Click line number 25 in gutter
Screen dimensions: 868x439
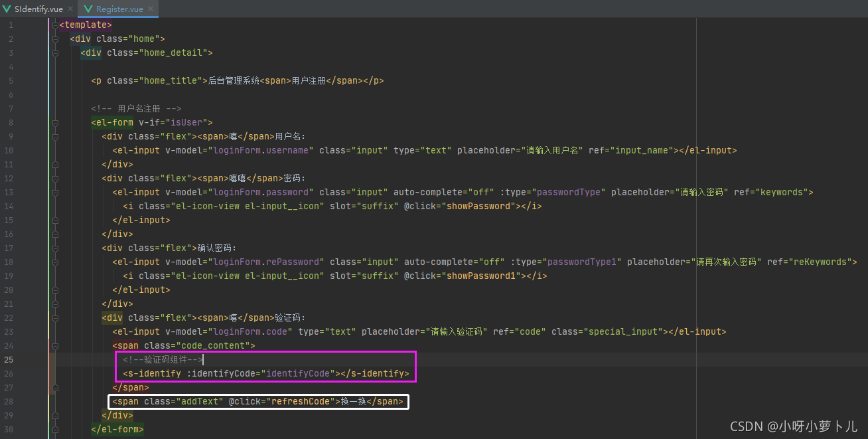click(9, 360)
